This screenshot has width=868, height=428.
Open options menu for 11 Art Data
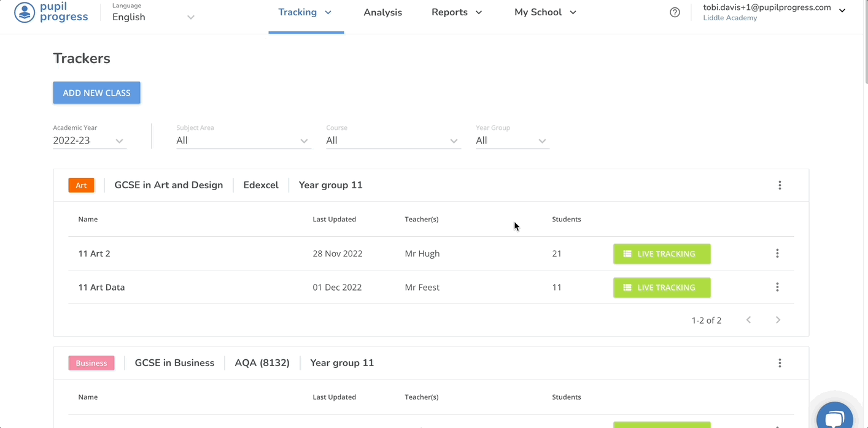tap(777, 287)
